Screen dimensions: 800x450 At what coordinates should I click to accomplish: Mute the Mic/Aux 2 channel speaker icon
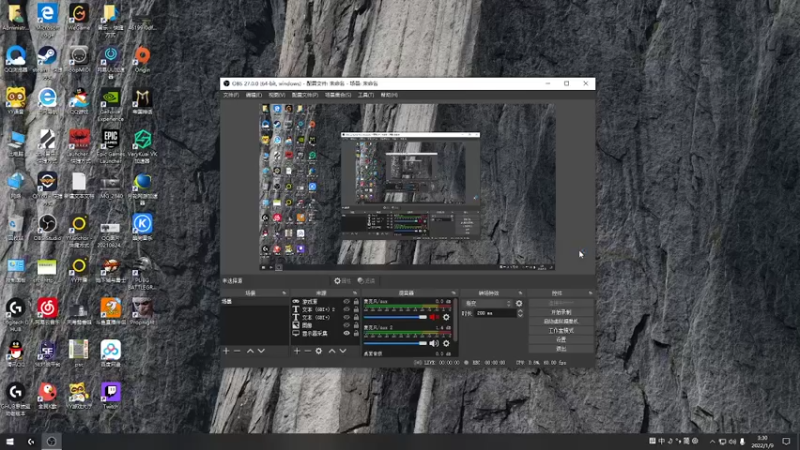(434, 343)
